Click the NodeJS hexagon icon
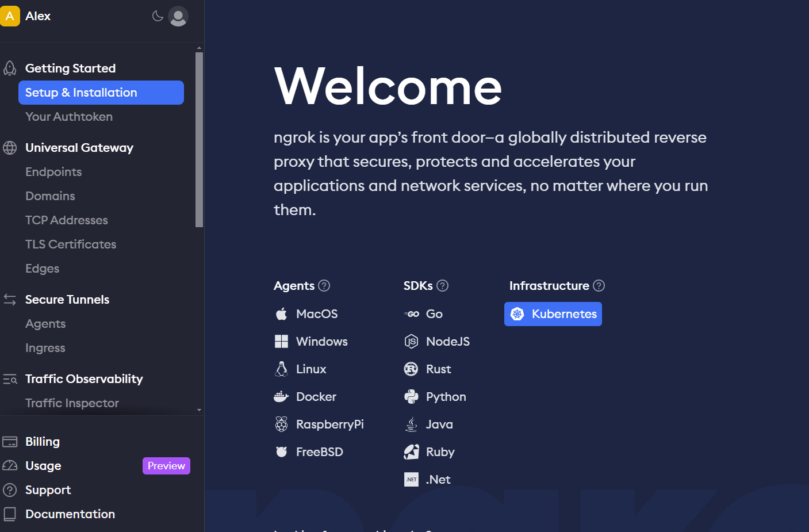The image size is (809, 532). (411, 342)
